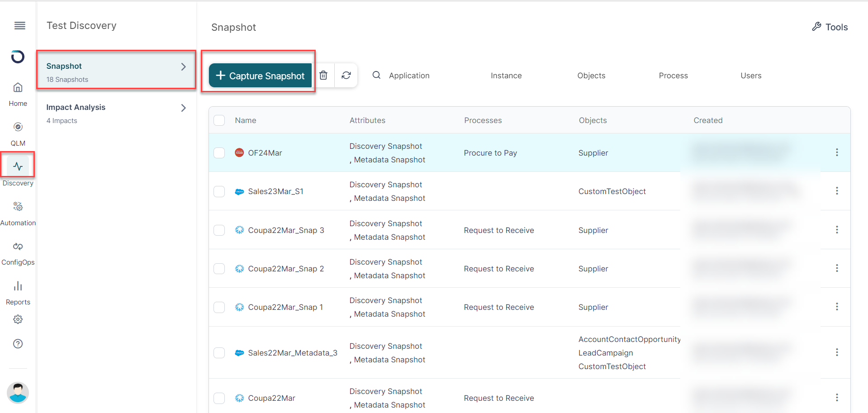Go to Home in sidebar

(x=18, y=94)
